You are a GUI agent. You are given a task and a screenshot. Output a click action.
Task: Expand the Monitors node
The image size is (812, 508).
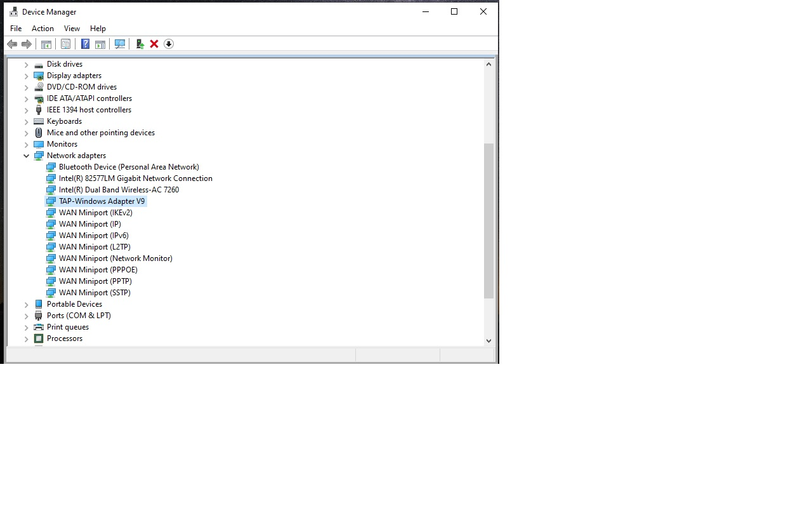[27, 144]
